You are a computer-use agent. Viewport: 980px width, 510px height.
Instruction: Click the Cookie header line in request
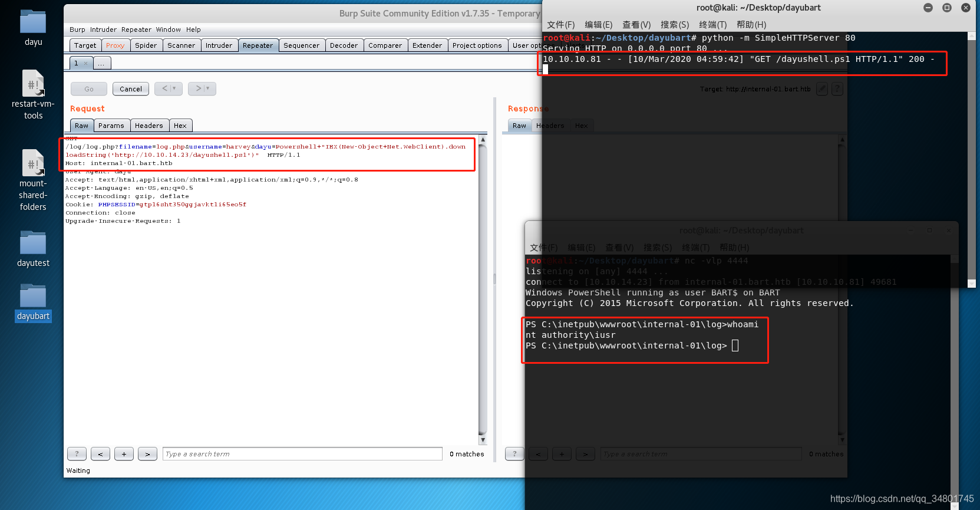(156, 205)
